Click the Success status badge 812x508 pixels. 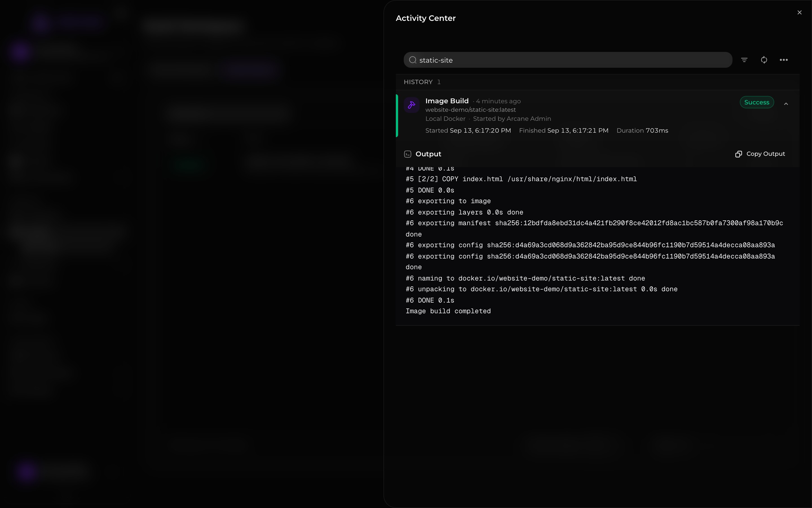[x=757, y=102]
